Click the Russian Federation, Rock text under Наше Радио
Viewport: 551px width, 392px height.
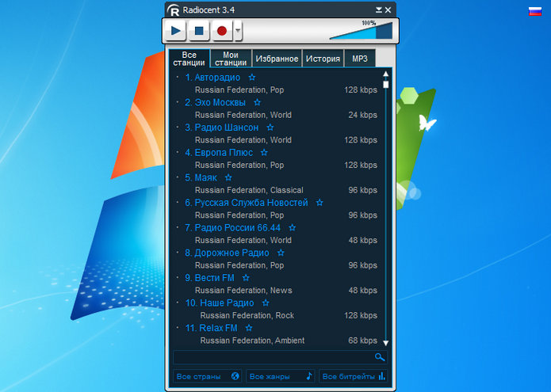pyautogui.click(x=247, y=315)
